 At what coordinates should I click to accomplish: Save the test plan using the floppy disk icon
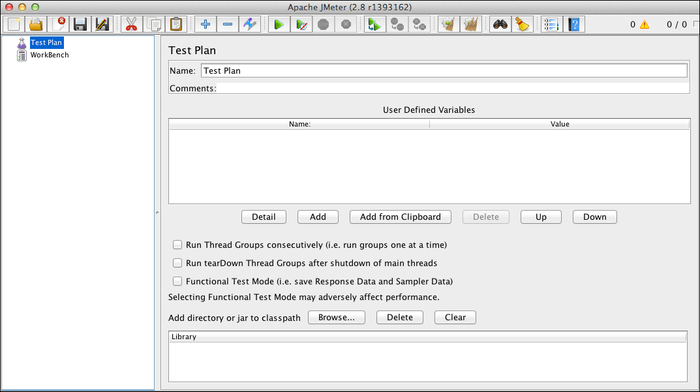[80, 25]
